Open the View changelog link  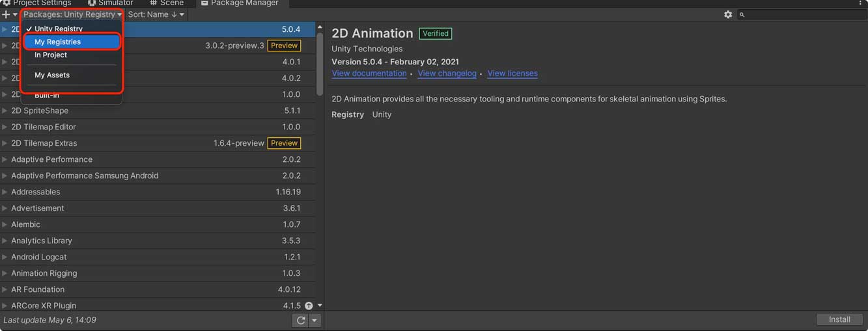pos(447,73)
